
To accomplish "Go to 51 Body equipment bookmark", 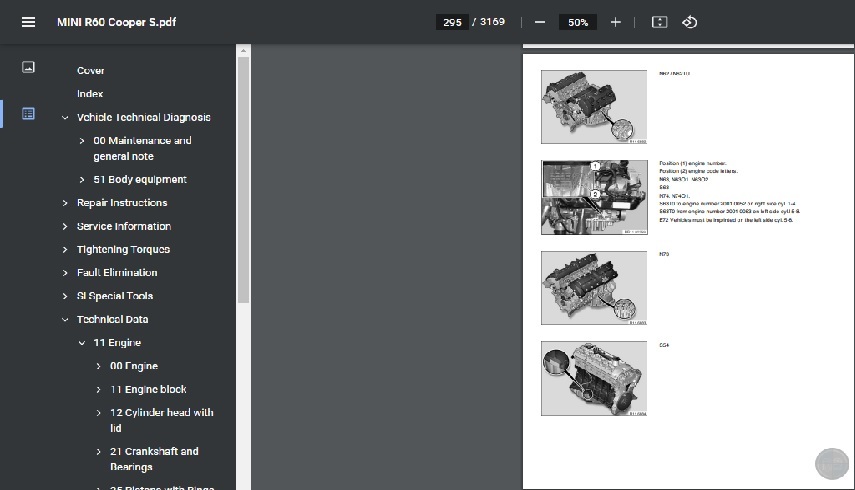I will point(140,179).
